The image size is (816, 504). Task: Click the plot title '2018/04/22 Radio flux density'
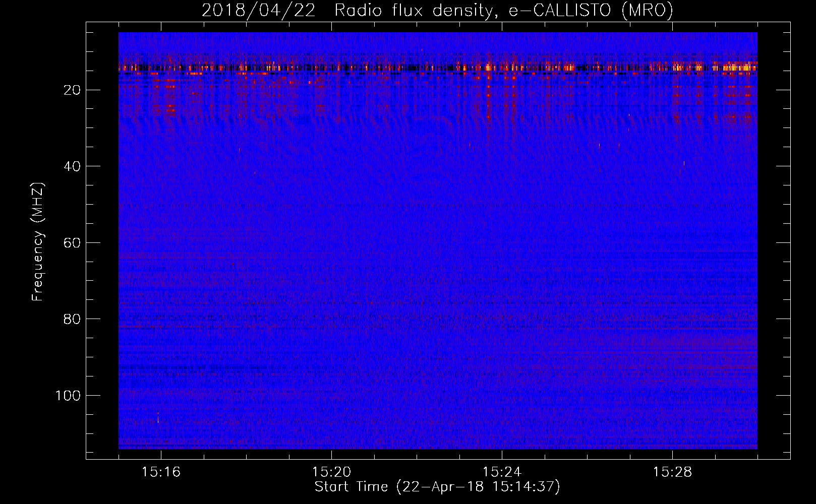(x=437, y=10)
